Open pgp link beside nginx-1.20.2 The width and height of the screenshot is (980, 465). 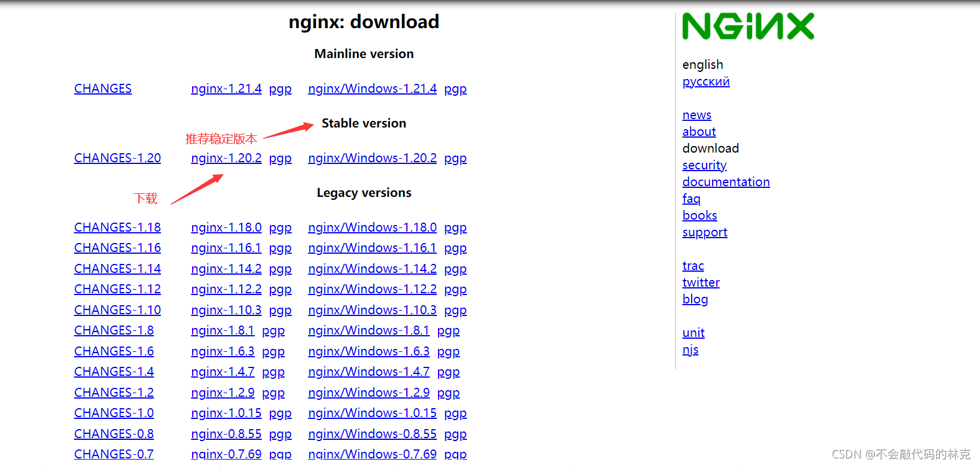[x=280, y=159]
